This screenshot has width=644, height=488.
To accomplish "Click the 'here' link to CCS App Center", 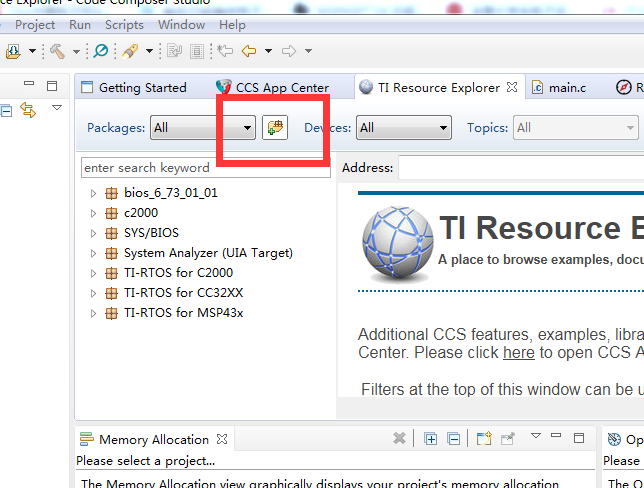I will coord(519,353).
